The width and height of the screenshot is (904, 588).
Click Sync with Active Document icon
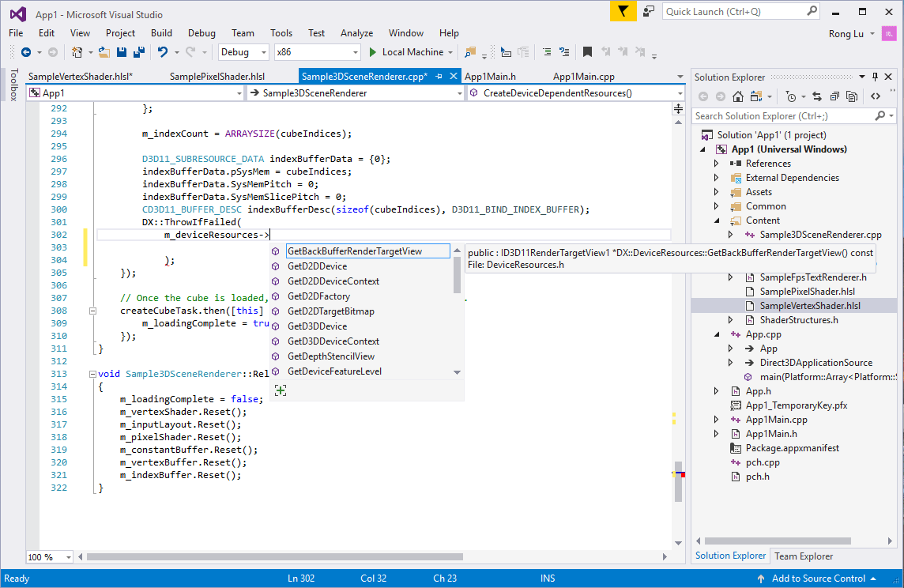817,97
